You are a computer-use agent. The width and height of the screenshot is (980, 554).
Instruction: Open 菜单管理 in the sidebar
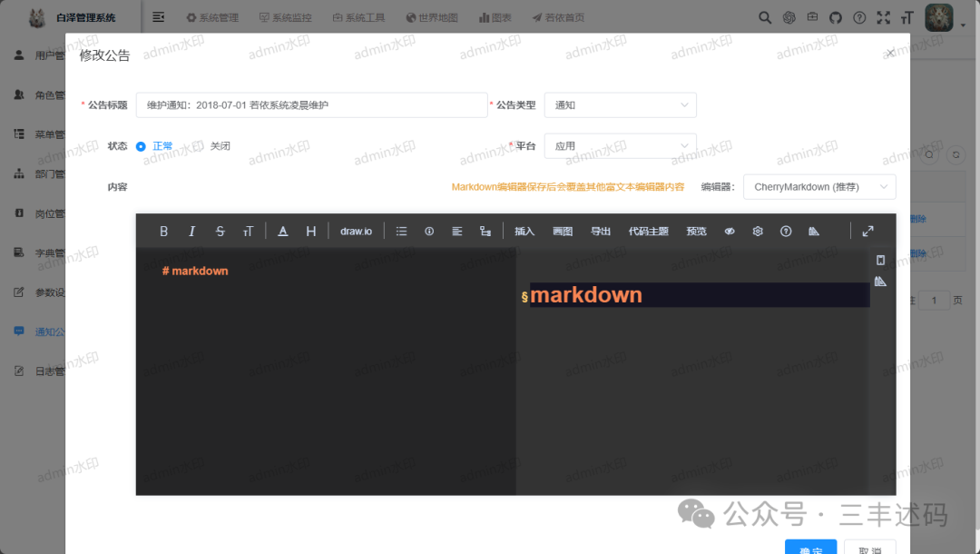(39, 134)
